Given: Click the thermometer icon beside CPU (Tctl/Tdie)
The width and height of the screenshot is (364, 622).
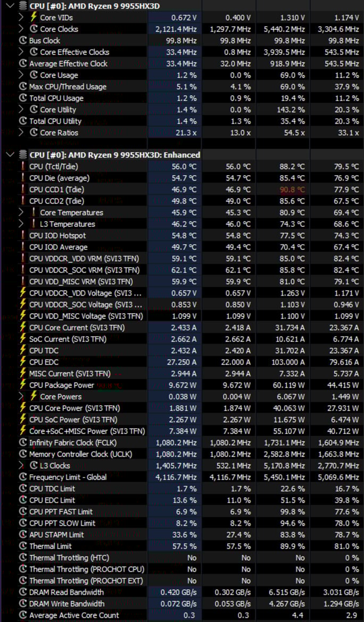Looking at the screenshot, I should (x=23, y=166).
